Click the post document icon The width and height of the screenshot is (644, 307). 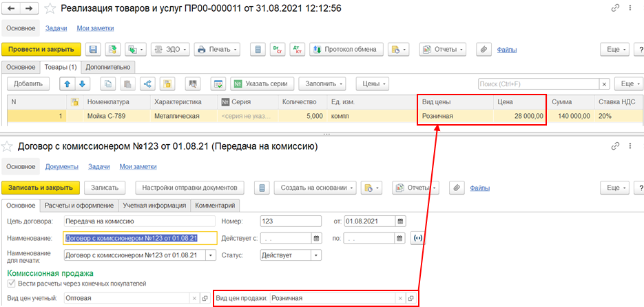(112, 50)
